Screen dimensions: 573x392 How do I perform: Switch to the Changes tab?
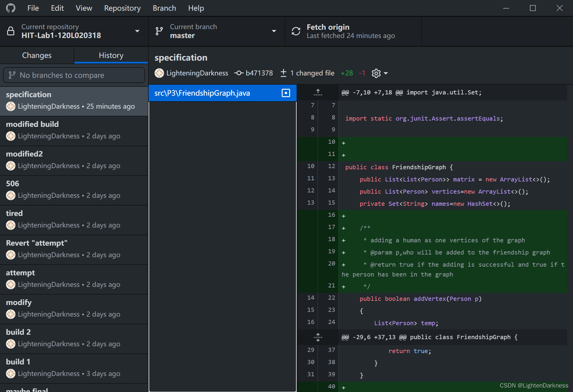coord(37,55)
